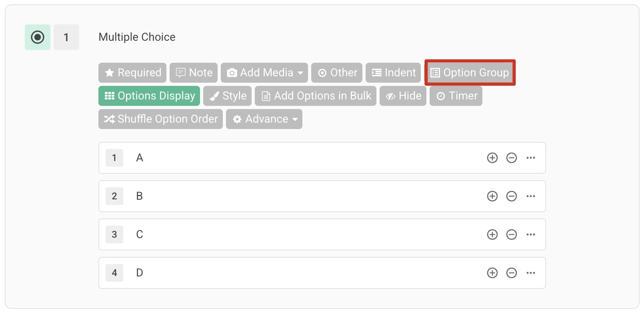Viewport: 644px width, 314px height.
Task: Toggle the Hide question button
Action: (x=403, y=96)
